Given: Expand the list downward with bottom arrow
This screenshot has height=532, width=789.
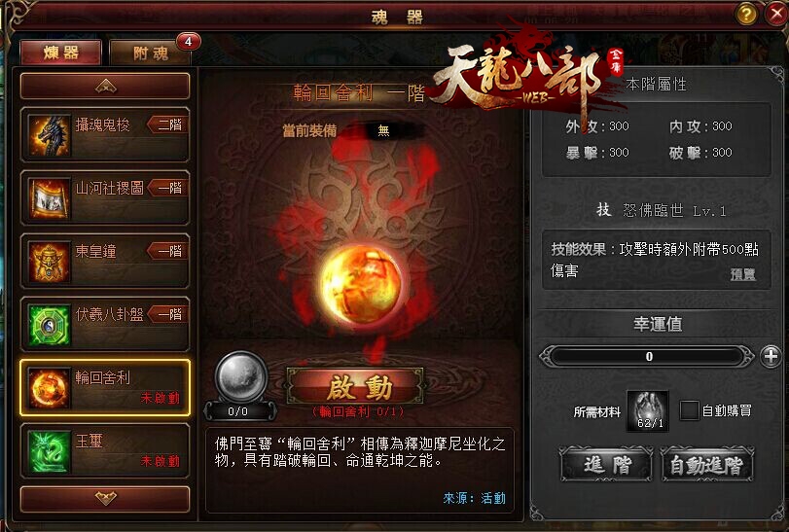Looking at the screenshot, I should 105,499.
